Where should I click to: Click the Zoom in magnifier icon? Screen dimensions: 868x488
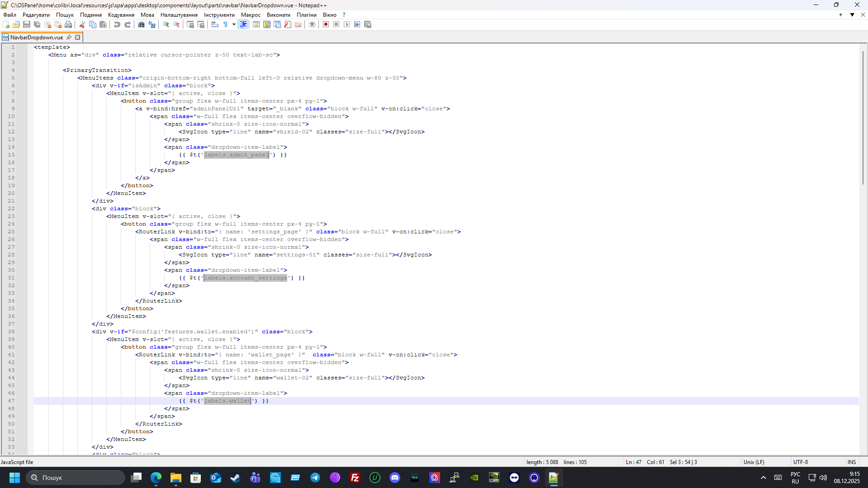pyautogui.click(x=166, y=24)
